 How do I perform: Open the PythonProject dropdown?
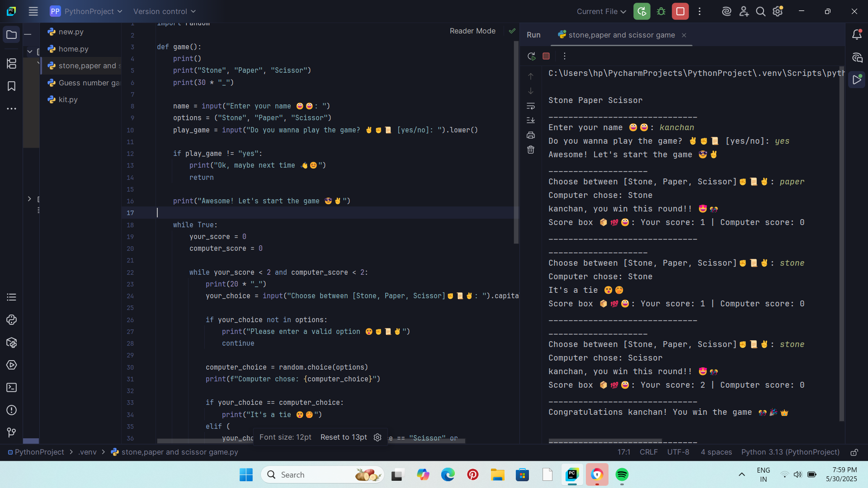click(86, 11)
